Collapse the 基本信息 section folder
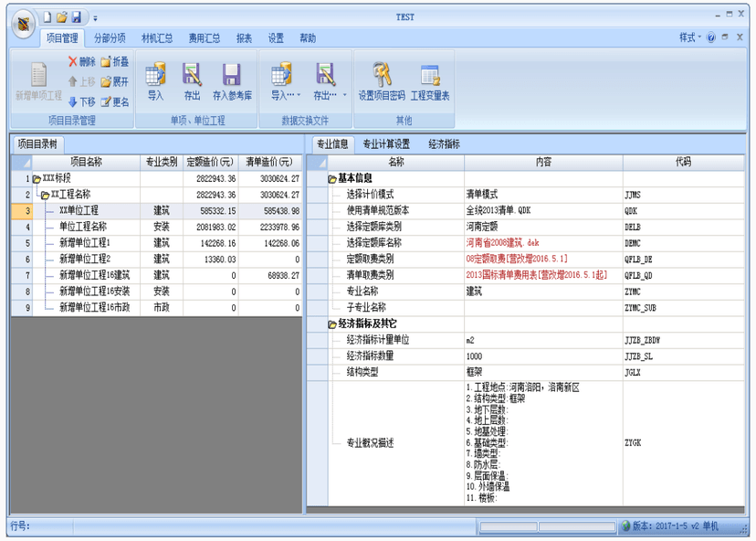 pos(332,179)
